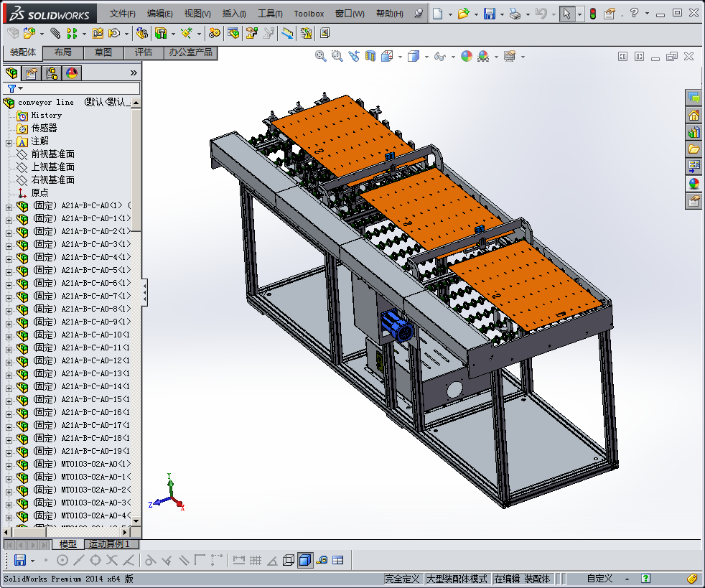Click the Save icon in the title toolbar
Image resolution: width=705 pixels, height=588 pixels.
489,14
